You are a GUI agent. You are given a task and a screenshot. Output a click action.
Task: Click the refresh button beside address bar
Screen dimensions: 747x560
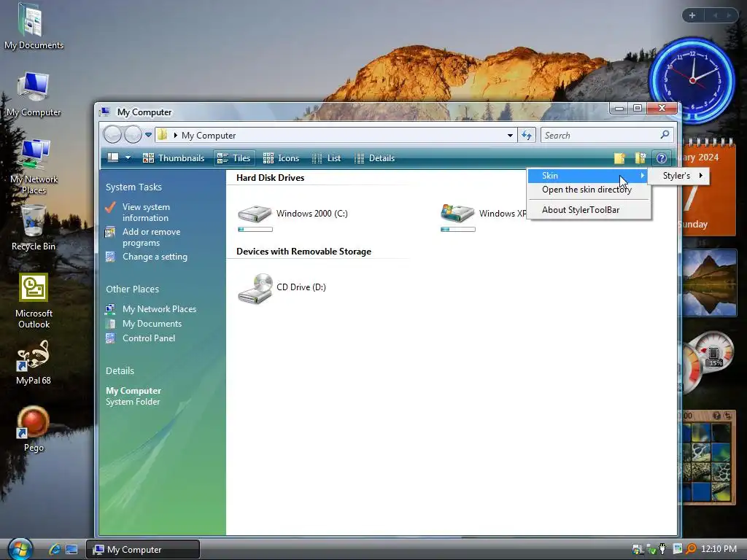527,135
